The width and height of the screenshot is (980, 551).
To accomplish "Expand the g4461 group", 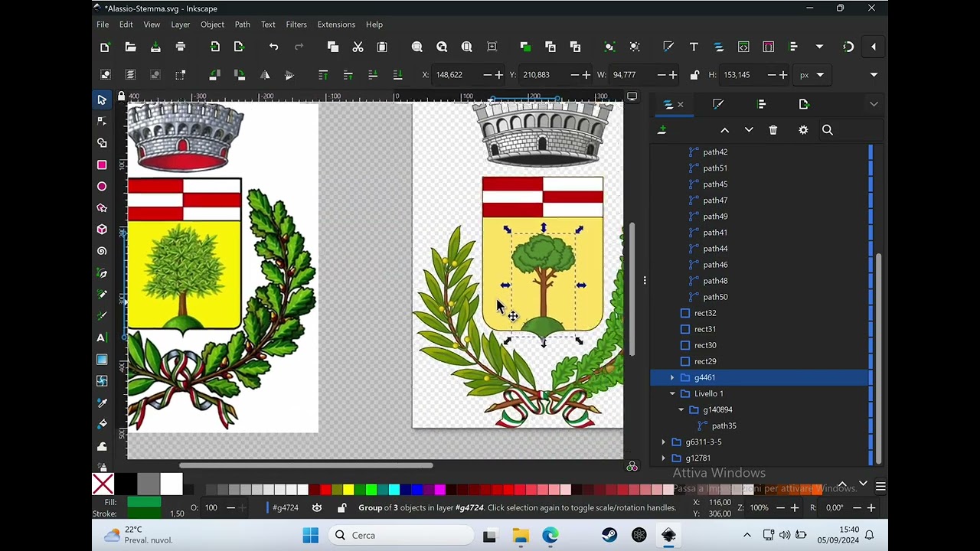I will (672, 377).
